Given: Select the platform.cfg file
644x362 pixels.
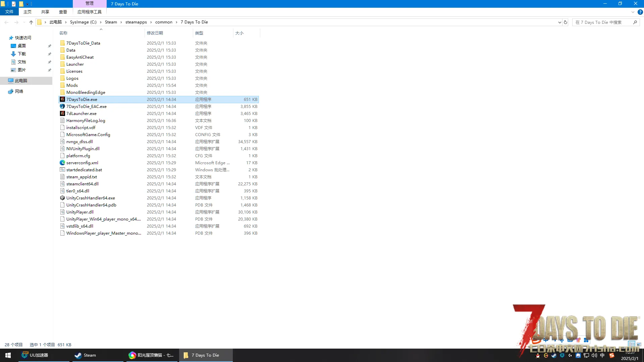Looking at the screenshot, I should coord(78,156).
